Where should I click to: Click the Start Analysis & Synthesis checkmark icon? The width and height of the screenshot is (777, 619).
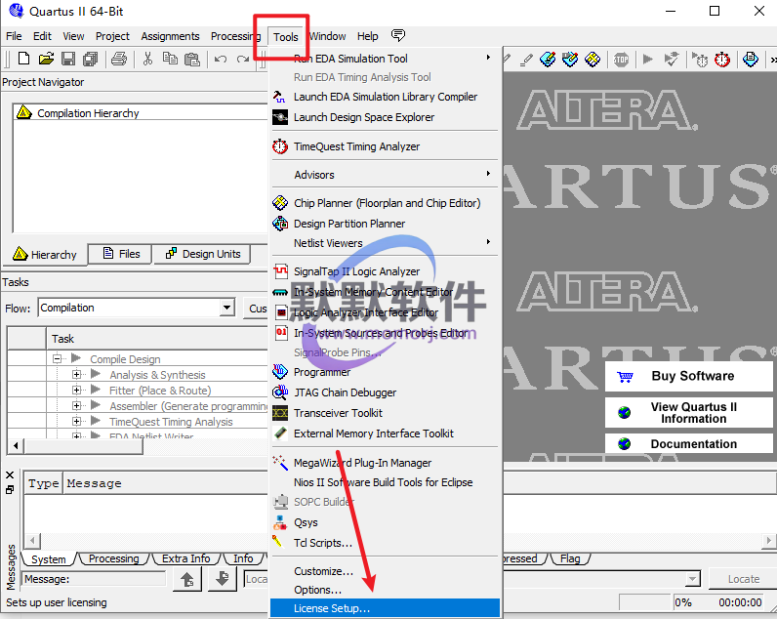pyautogui.click(x=671, y=59)
